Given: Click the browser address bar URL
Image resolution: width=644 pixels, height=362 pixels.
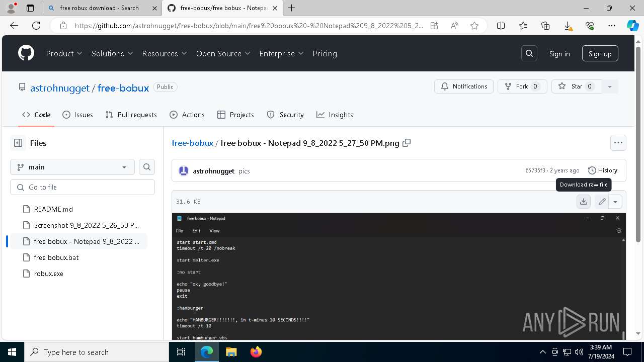Looking at the screenshot, I should (x=249, y=26).
